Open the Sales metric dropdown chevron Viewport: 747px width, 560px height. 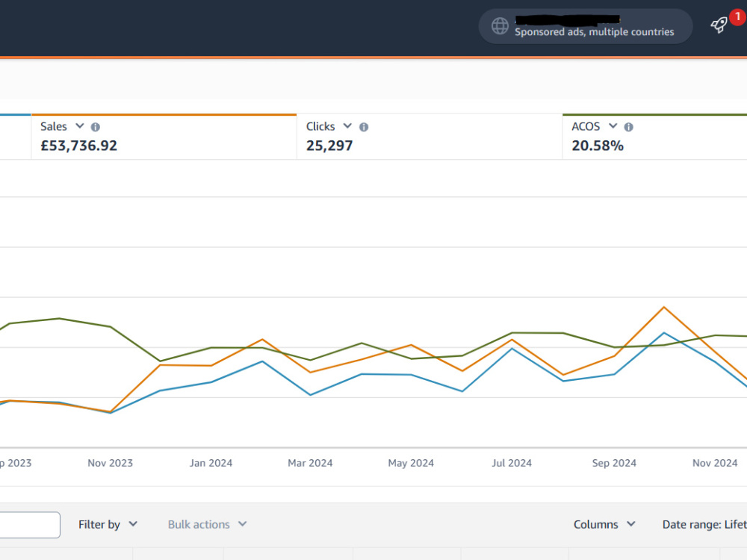(x=80, y=126)
